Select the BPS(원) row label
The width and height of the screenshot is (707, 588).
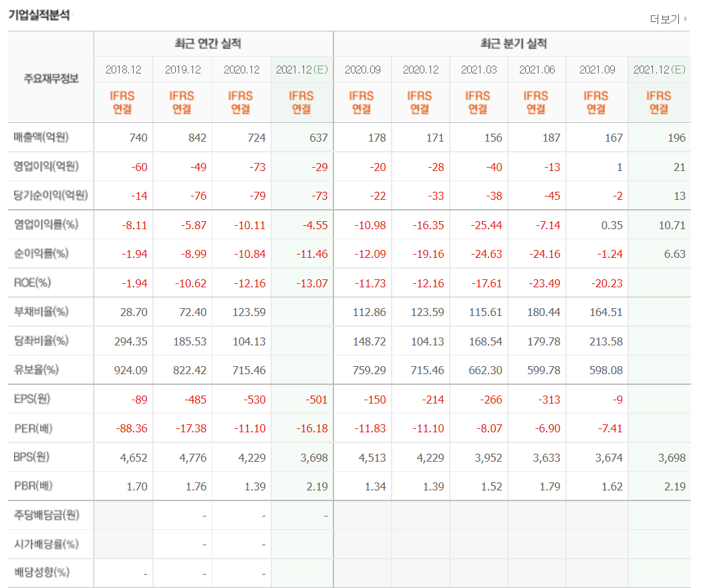pyautogui.click(x=31, y=457)
